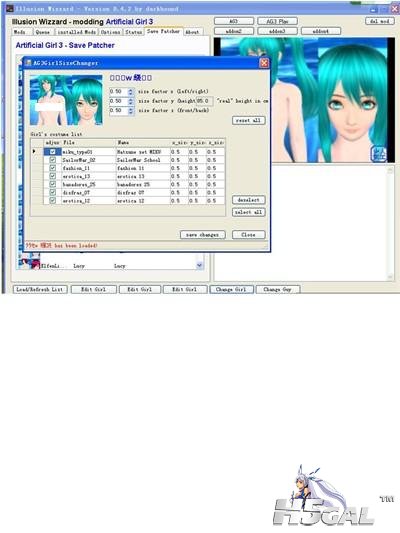Toggle the miku_type01 adjust checkbox
The height and width of the screenshot is (533, 400).
(x=53, y=152)
